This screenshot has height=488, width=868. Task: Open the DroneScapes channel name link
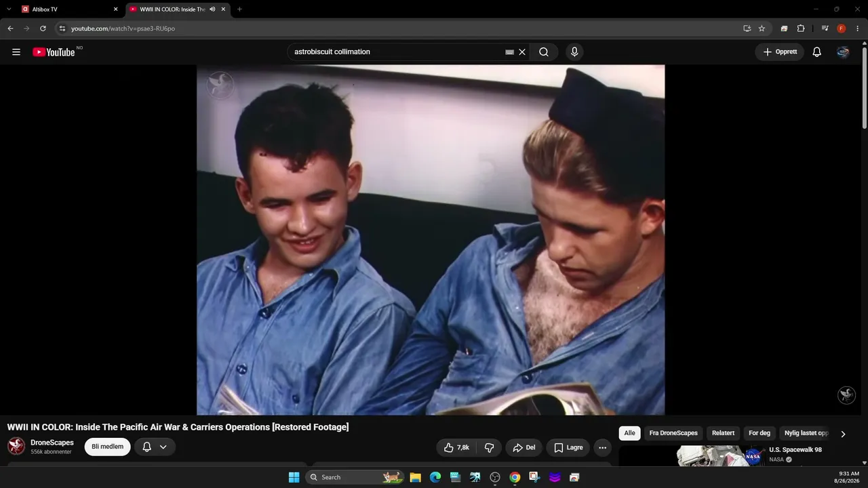(52, 443)
